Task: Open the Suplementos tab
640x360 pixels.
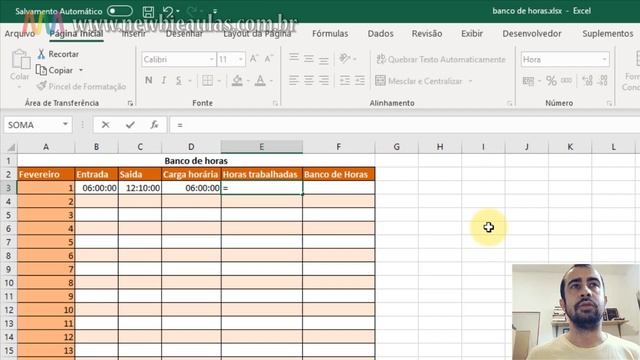Action: [x=607, y=33]
